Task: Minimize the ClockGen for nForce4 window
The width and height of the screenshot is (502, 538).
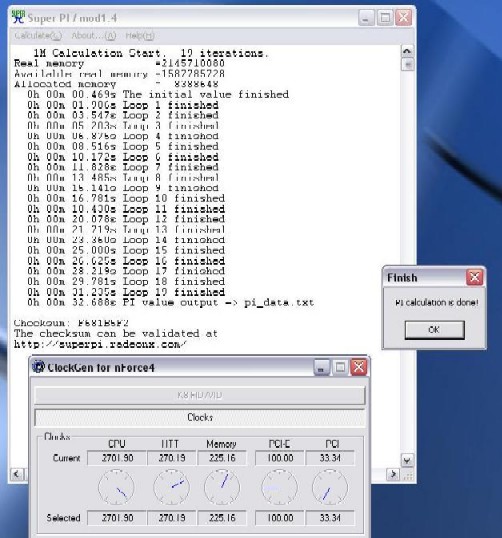Action: [x=322, y=367]
